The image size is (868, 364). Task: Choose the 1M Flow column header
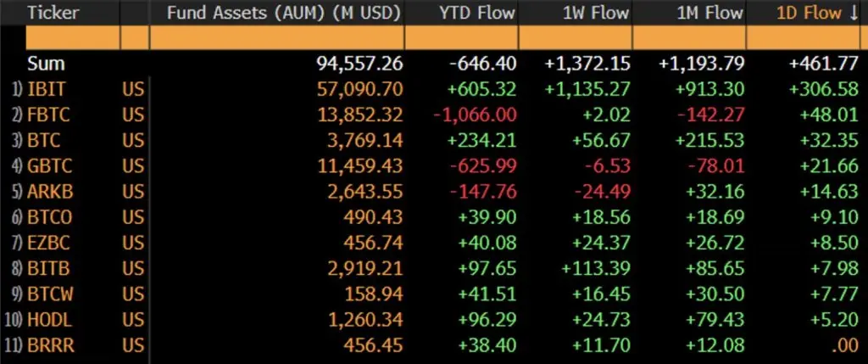(709, 14)
